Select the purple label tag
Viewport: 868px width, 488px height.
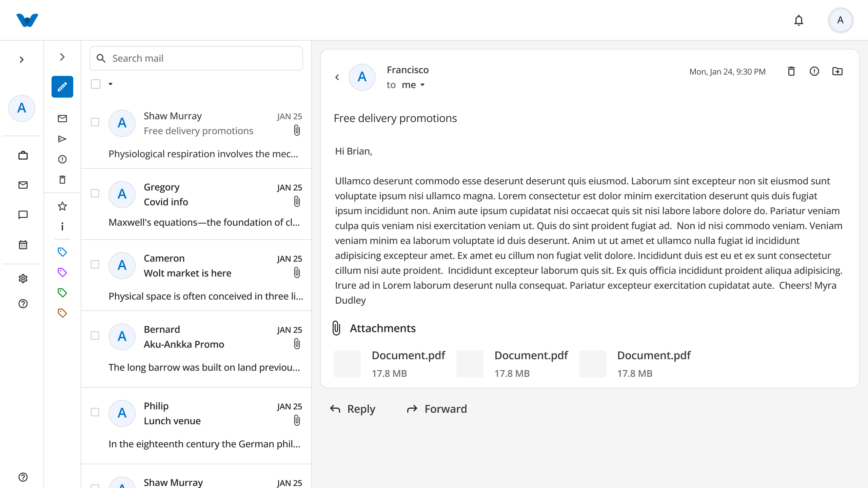(x=62, y=272)
